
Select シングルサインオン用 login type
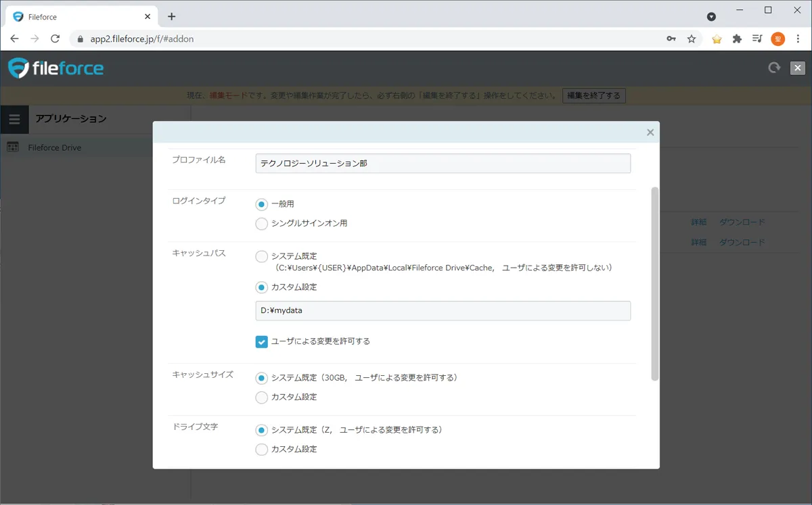tap(262, 224)
